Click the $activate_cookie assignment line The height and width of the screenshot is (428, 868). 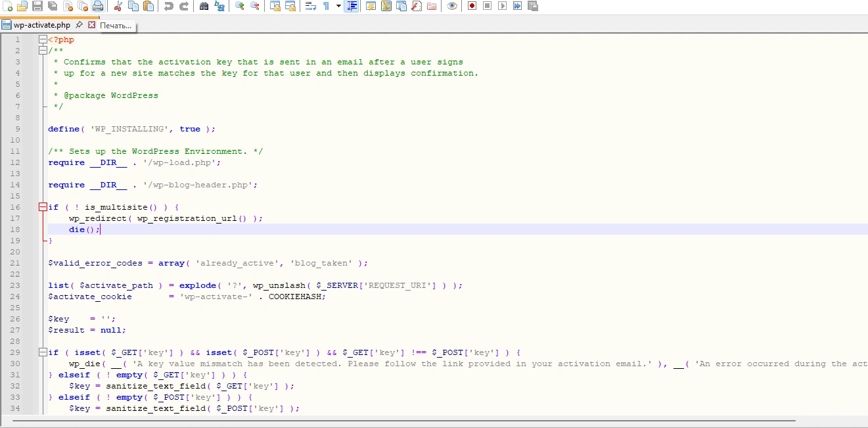click(x=187, y=297)
